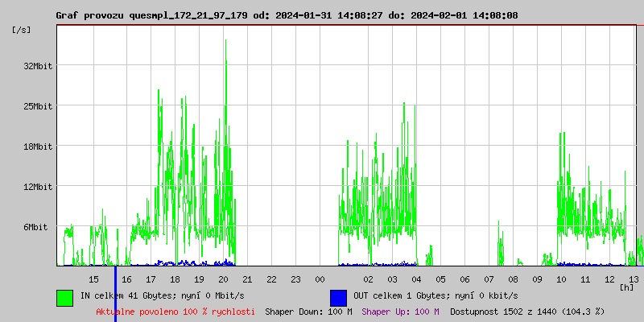Click the Shaper Down: 100 M label

click(308, 312)
